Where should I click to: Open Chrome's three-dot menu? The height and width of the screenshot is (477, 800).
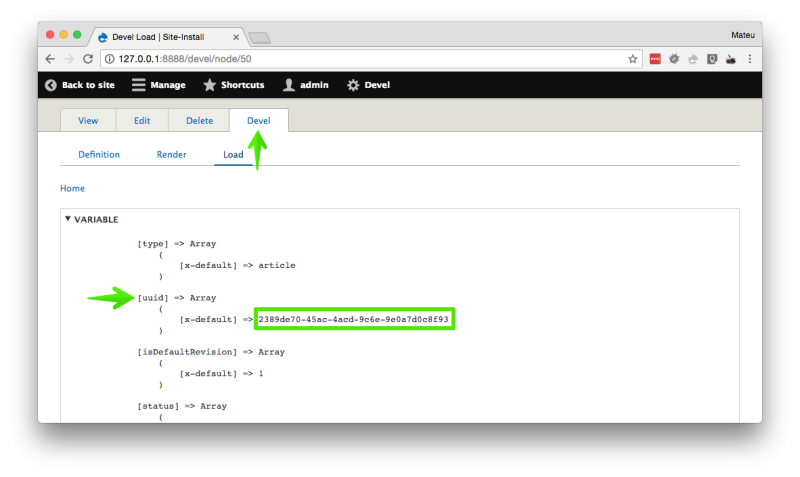[x=749, y=59]
